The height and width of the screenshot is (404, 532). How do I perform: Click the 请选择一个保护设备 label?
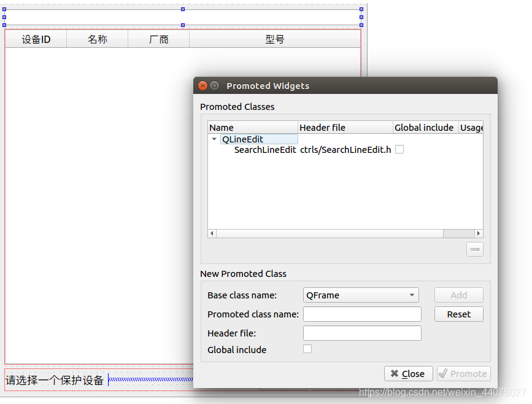[54, 380]
